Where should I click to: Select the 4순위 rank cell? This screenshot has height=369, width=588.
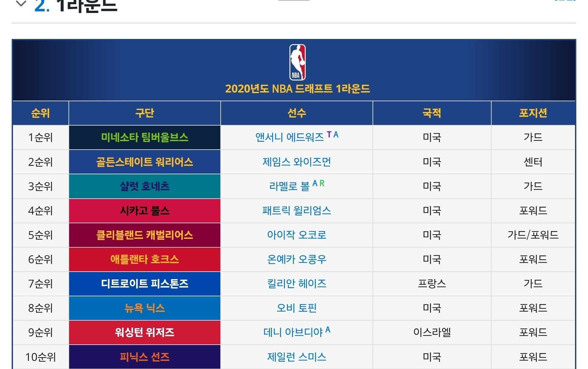pyautogui.click(x=41, y=211)
